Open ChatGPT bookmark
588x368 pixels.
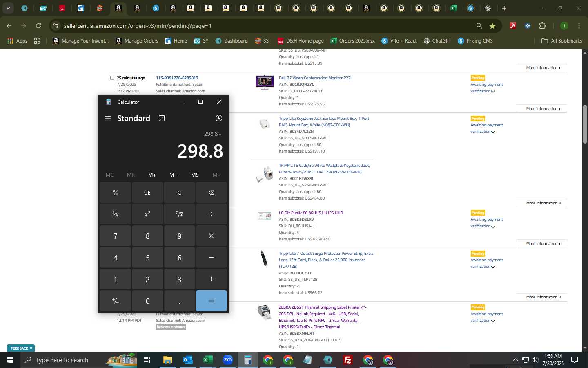click(x=437, y=40)
